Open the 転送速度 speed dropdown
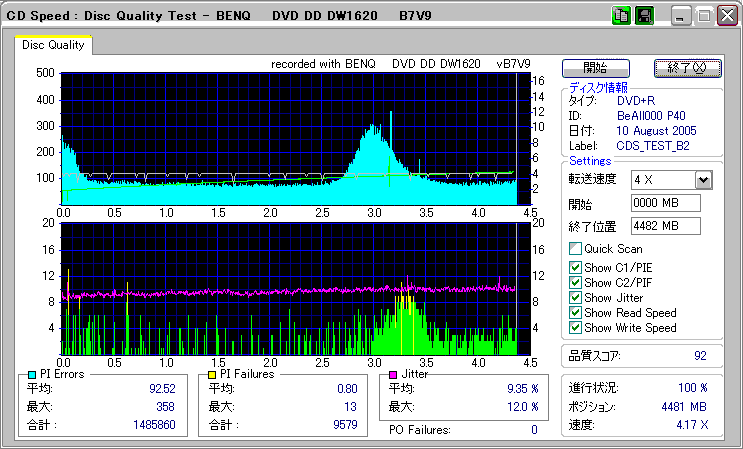 click(x=703, y=180)
